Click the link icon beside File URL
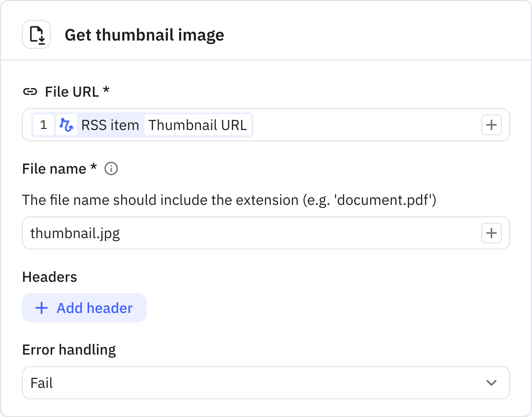 pos(31,91)
